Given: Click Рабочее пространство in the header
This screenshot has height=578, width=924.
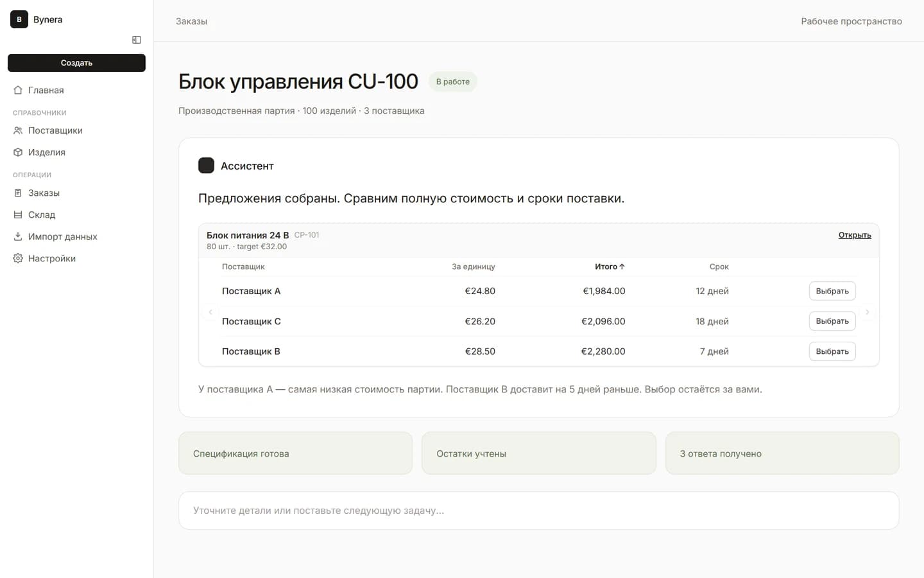Looking at the screenshot, I should pyautogui.click(x=851, y=21).
